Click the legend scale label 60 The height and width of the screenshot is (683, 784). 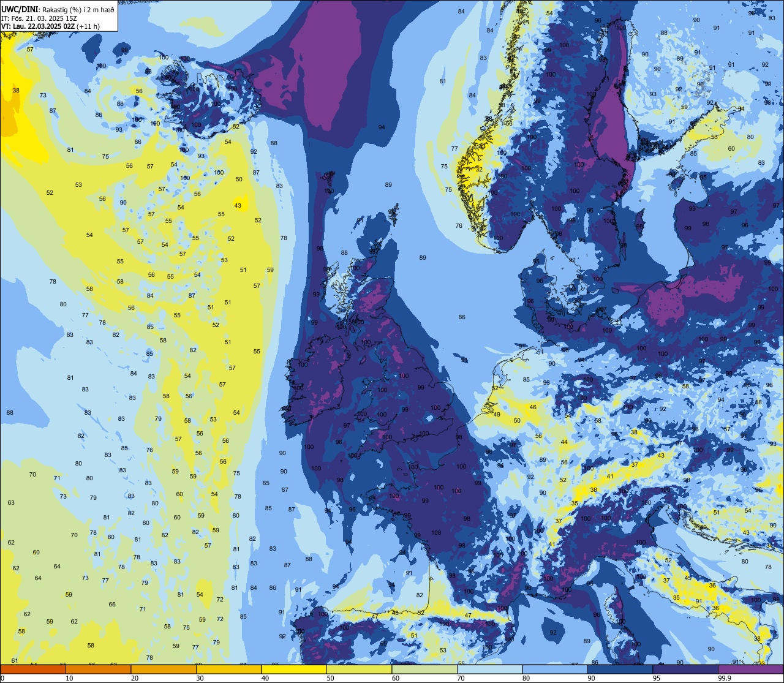tap(396, 678)
